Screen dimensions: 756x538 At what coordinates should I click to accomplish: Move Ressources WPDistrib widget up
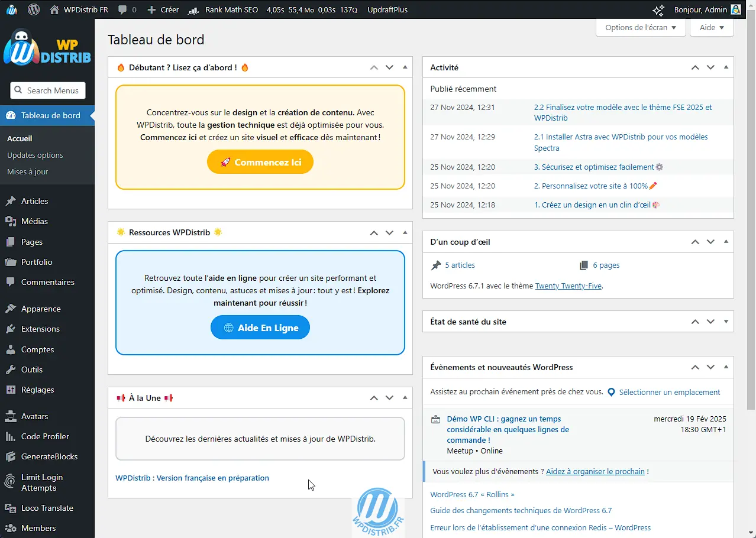point(374,232)
